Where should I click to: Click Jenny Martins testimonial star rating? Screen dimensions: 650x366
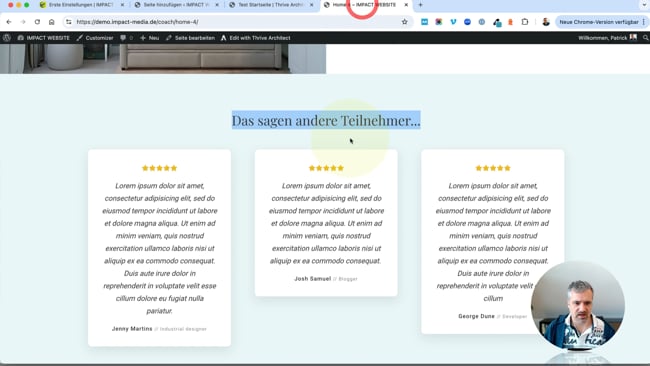tap(160, 168)
